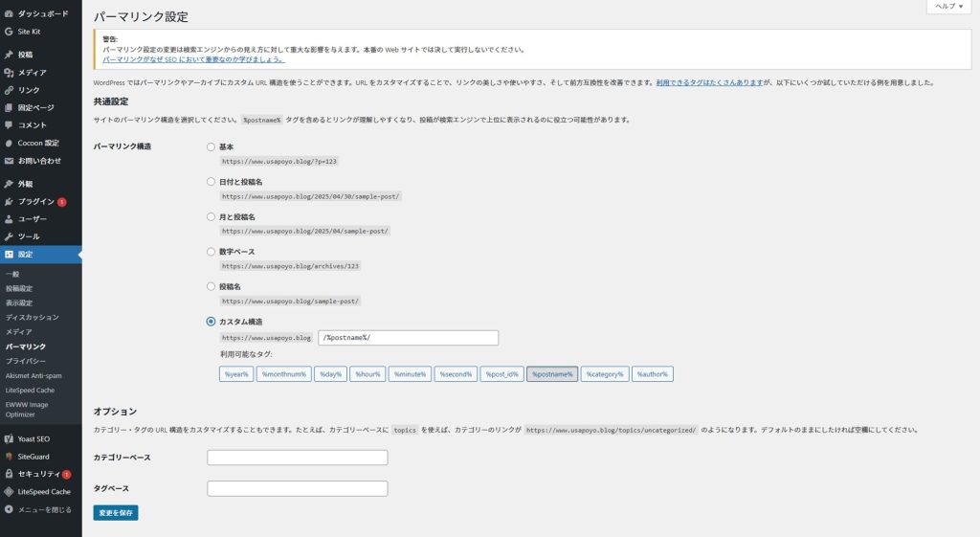
Task: Open Plugins via the plug icon
Action: pos(9,202)
